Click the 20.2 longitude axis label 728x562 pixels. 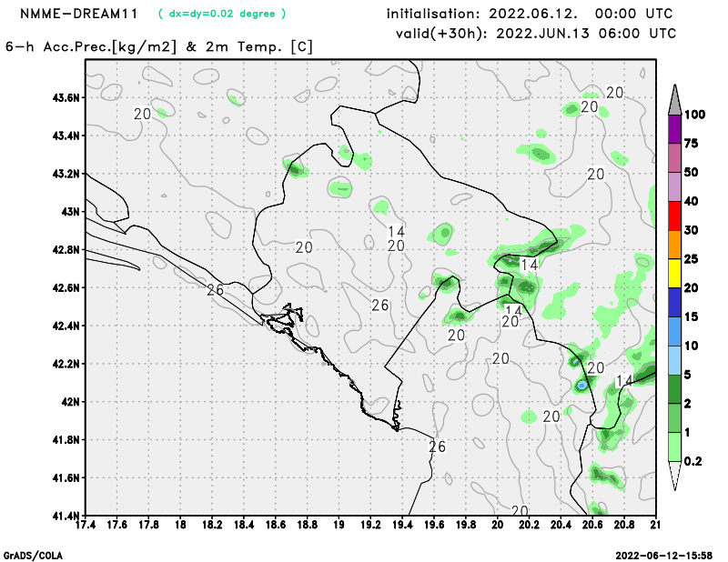pyautogui.click(x=530, y=525)
